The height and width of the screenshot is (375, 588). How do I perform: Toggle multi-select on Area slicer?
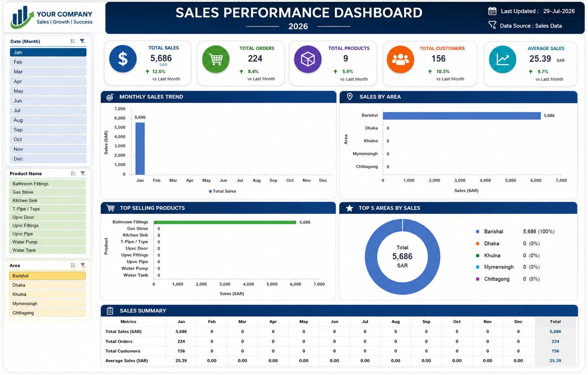tap(73, 266)
